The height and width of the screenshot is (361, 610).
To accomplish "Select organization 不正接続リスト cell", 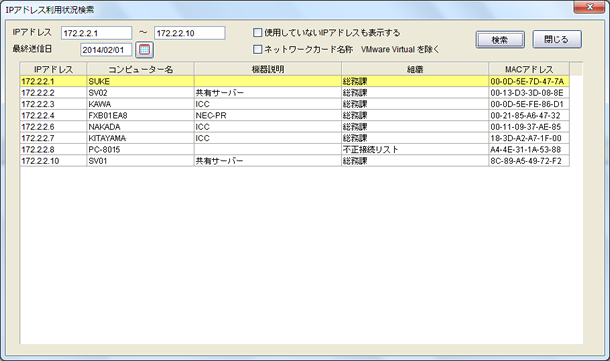I will [x=415, y=149].
